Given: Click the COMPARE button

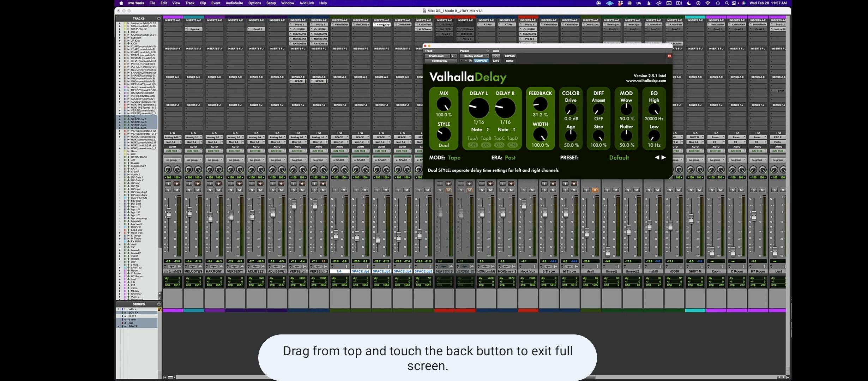Looking at the screenshot, I should coord(481,61).
